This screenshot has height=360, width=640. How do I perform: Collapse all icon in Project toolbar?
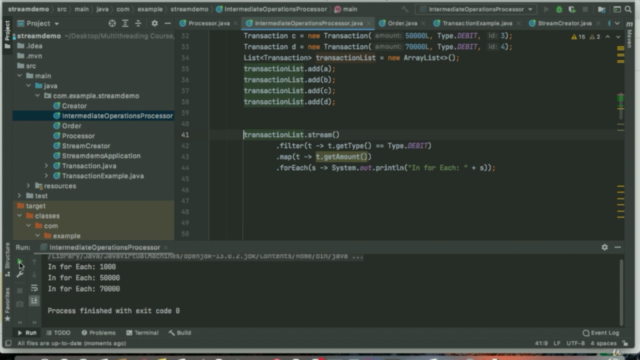coord(138,23)
